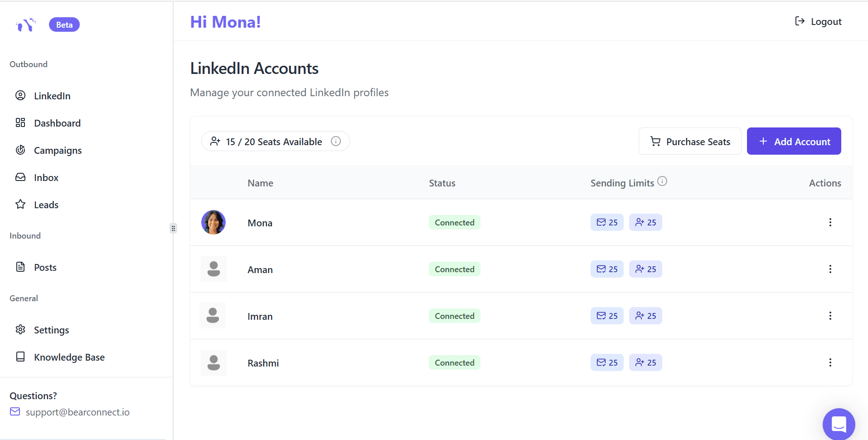Select the Dashboard grid icon
This screenshot has width=868, height=440.
20,122
